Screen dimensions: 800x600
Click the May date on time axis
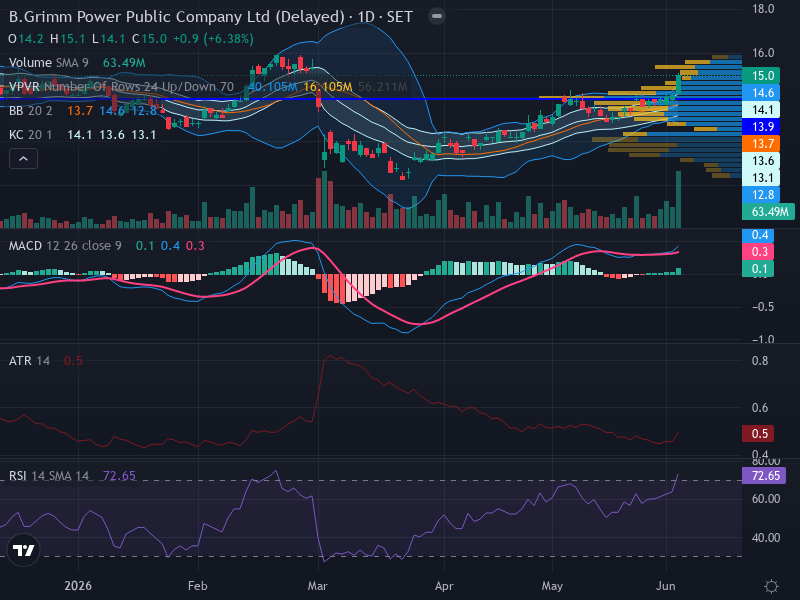pyautogui.click(x=552, y=586)
